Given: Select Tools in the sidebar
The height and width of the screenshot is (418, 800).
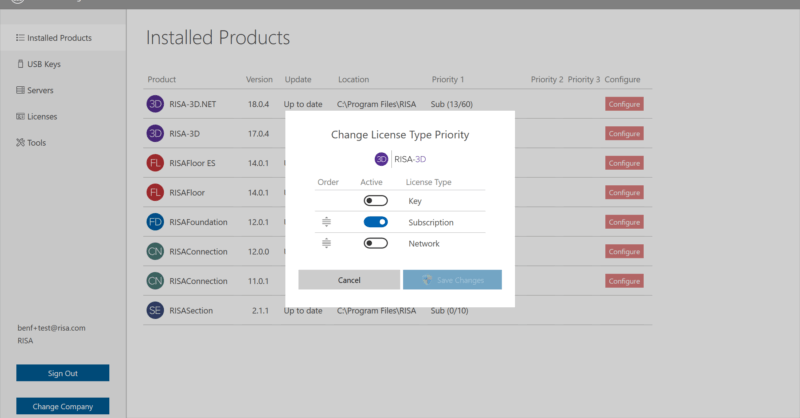Looking at the screenshot, I should click(37, 142).
